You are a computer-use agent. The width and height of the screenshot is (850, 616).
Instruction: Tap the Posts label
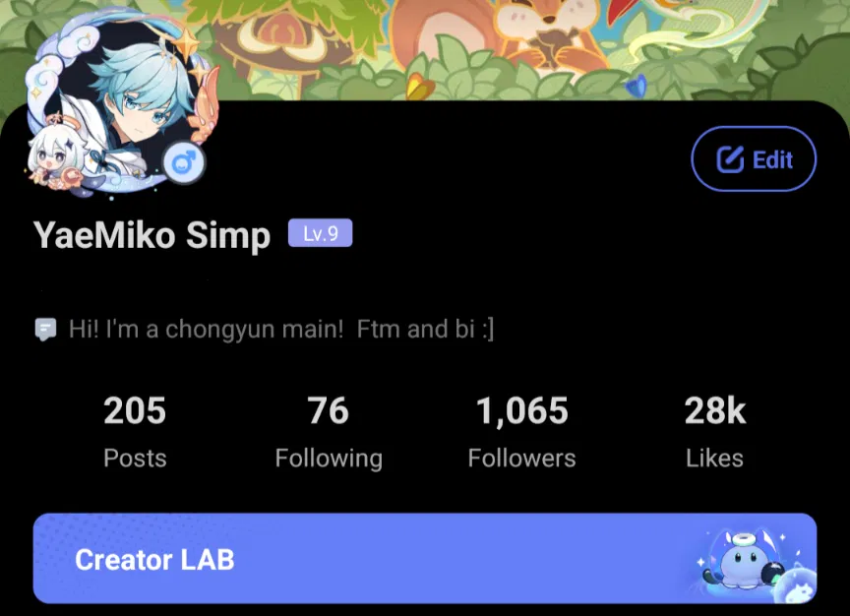[x=135, y=459]
